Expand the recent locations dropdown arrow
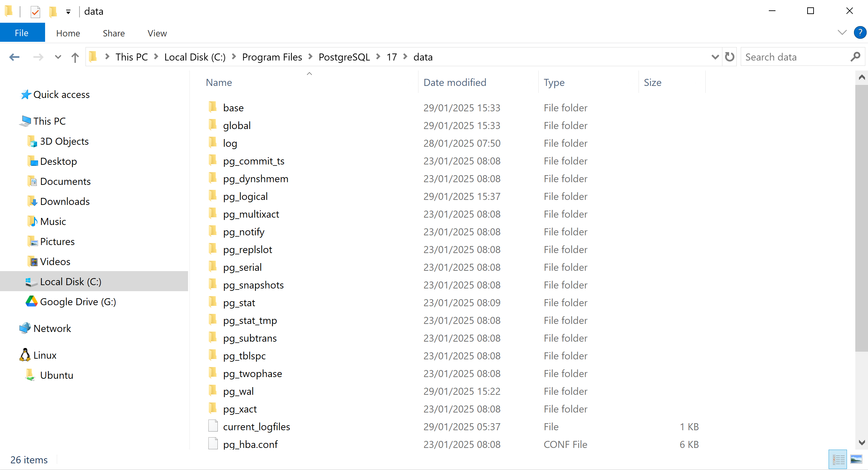Screen dimensions: 868x470 click(58, 57)
